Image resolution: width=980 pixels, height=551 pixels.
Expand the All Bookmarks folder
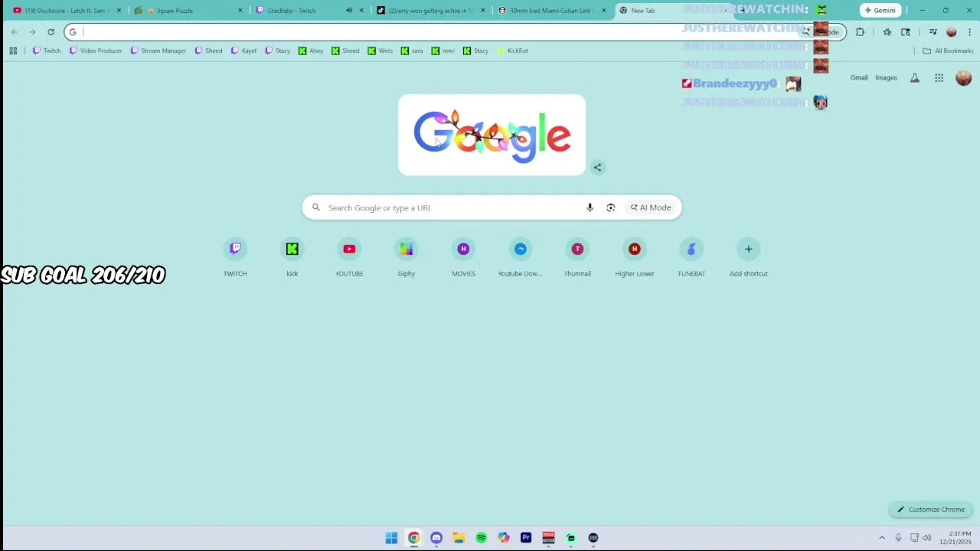point(948,51)
